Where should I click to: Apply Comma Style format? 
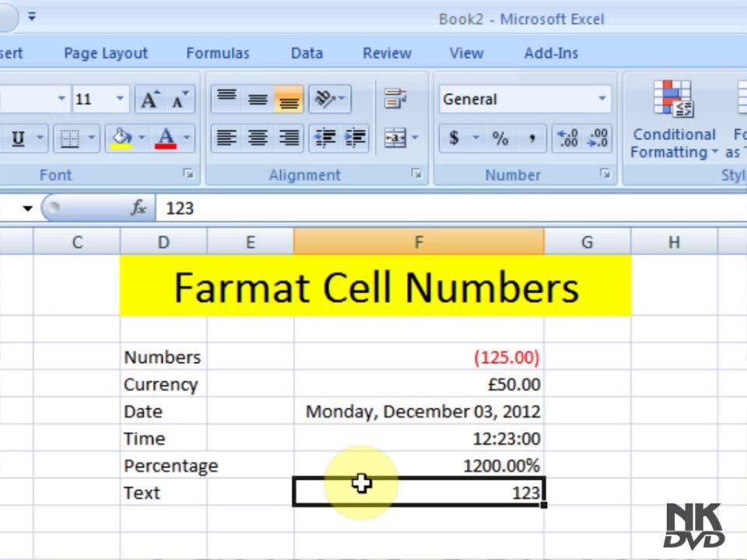tap(531, 138)
